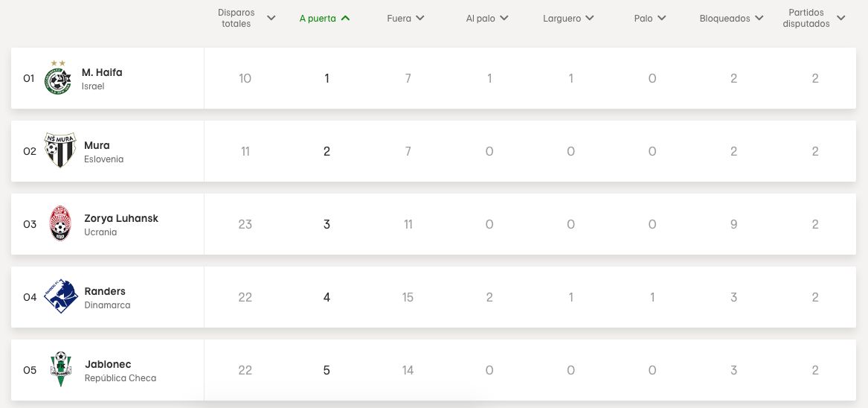
Task: Open the M. Haifa team link
Action: (102, 72)
